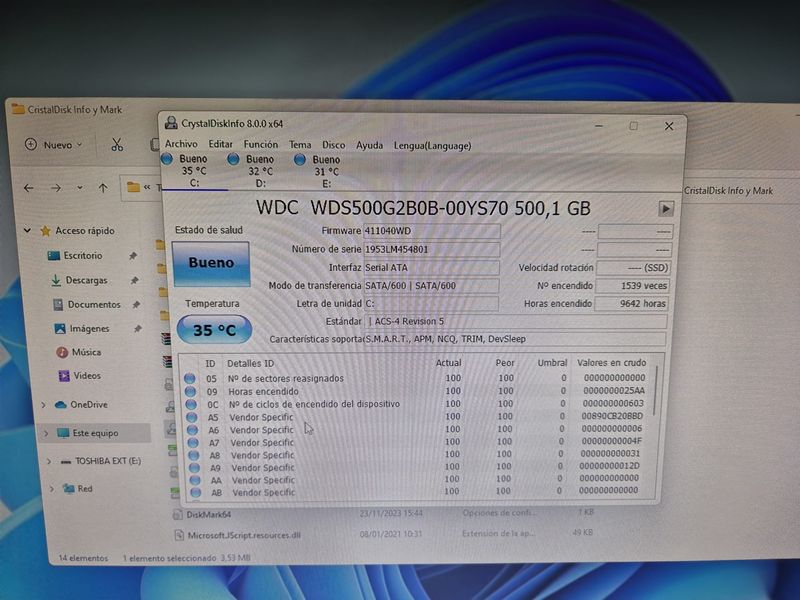
Task: Click the status dot for attribute 09
Action: (190, 391)
